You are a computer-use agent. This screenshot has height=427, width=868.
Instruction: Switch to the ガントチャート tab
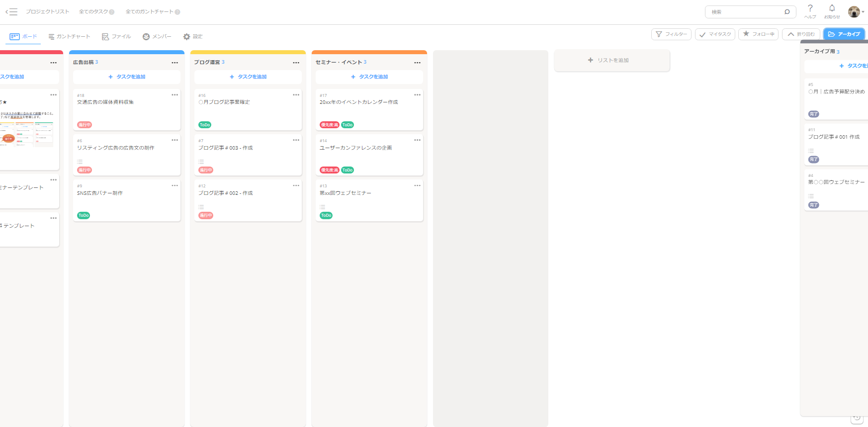(x=70, y=36)
